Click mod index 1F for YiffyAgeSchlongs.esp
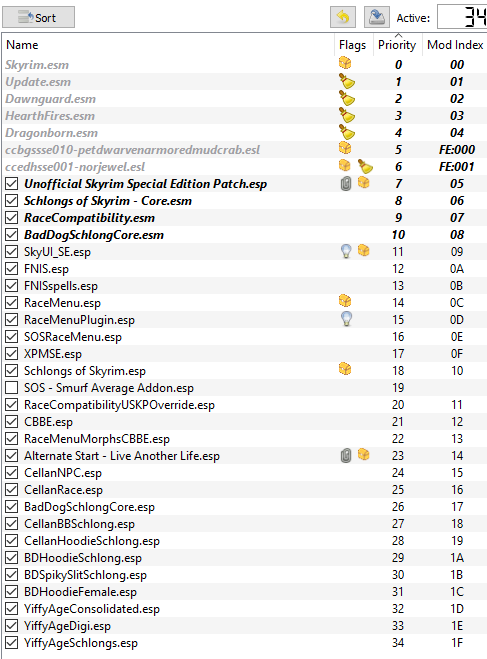Screen dimensions: 487x659 [x=457, y=643]
